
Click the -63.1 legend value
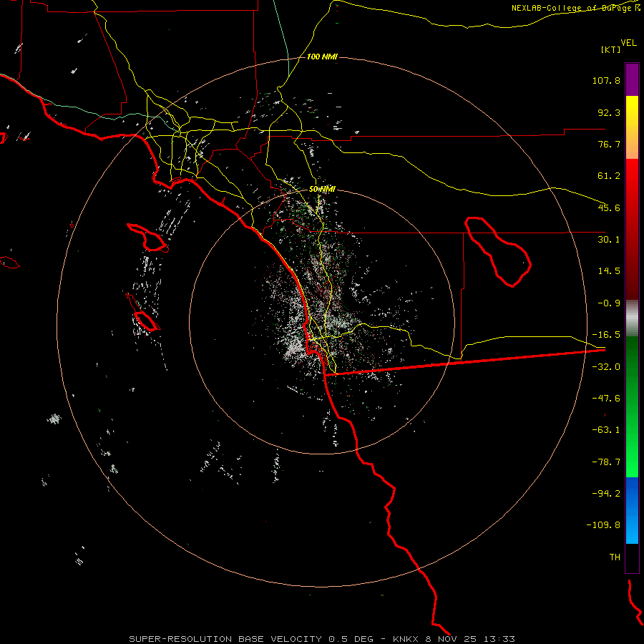pos(606,430)
